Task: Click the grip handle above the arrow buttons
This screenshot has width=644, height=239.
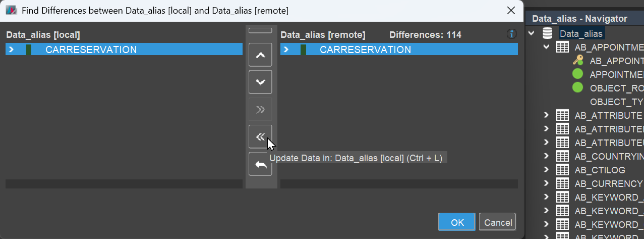Action: coord(260,31)
